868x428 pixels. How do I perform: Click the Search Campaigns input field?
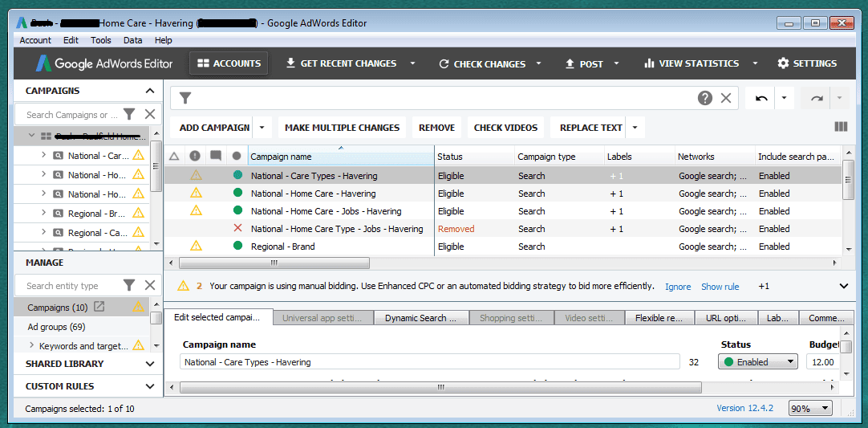(72, 115)
